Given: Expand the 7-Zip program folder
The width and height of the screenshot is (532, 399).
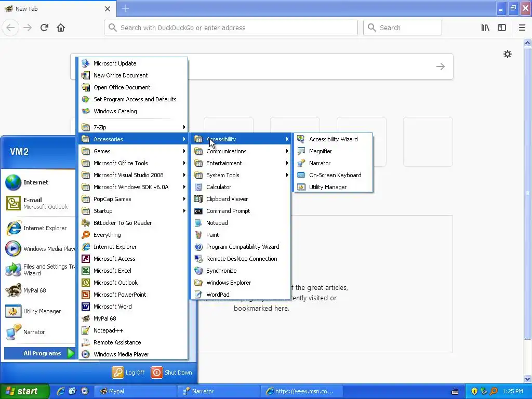Looking at the screenshot, I should click(134, 127).
